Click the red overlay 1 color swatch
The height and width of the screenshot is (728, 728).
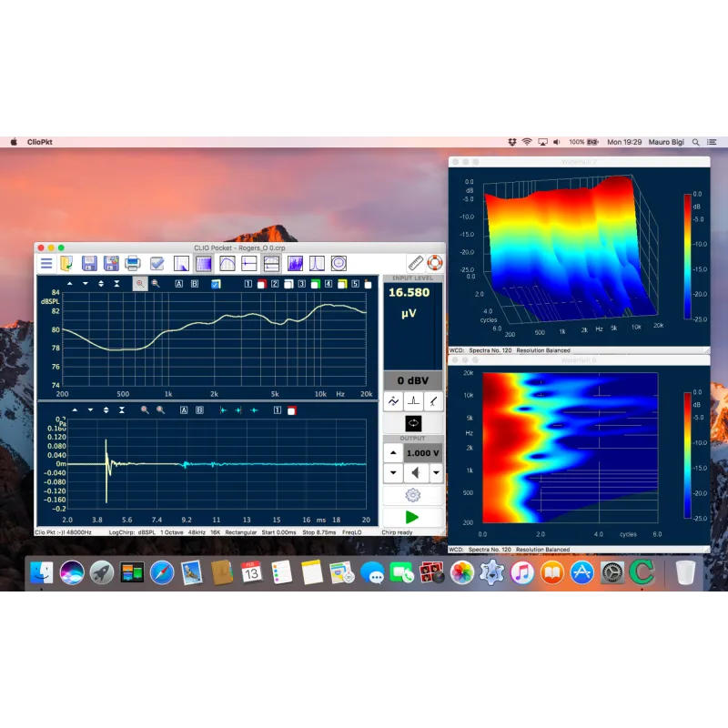[261, 284]
